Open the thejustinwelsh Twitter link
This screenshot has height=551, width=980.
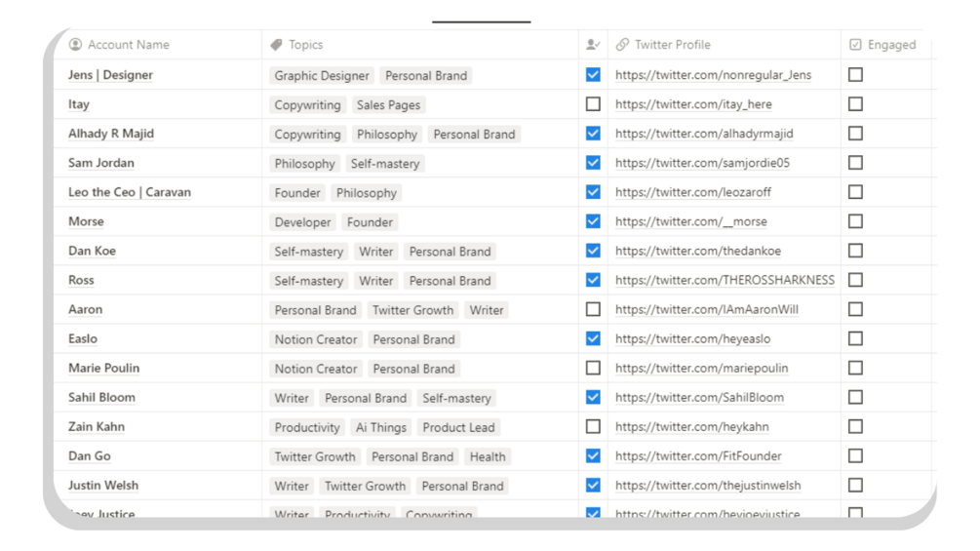point(708,486)
